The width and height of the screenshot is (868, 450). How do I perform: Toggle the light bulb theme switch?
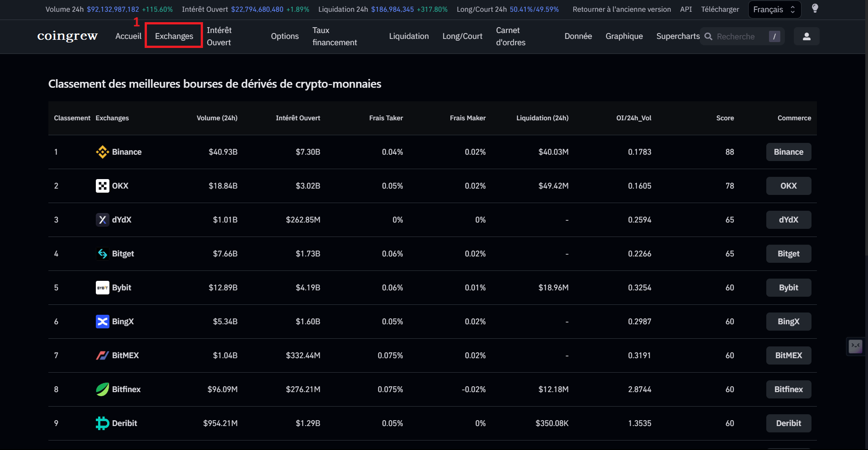(x=815, y=9)
